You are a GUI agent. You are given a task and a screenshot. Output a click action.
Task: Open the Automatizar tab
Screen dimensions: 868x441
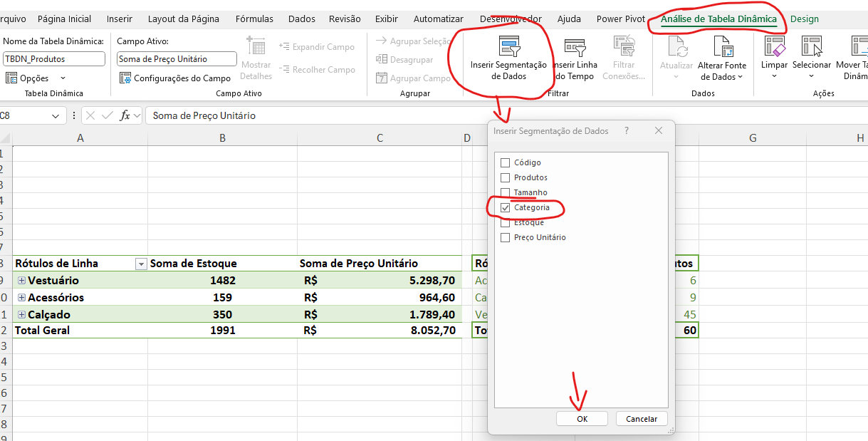[439, 19]
